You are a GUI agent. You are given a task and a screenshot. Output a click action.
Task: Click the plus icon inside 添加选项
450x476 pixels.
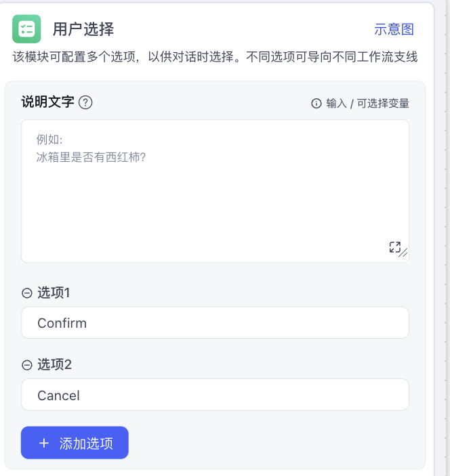[x=44, y=443]
